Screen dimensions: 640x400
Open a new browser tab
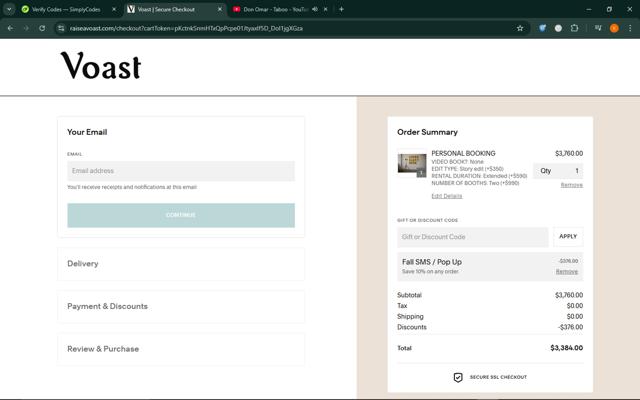(x=341, y=9)
